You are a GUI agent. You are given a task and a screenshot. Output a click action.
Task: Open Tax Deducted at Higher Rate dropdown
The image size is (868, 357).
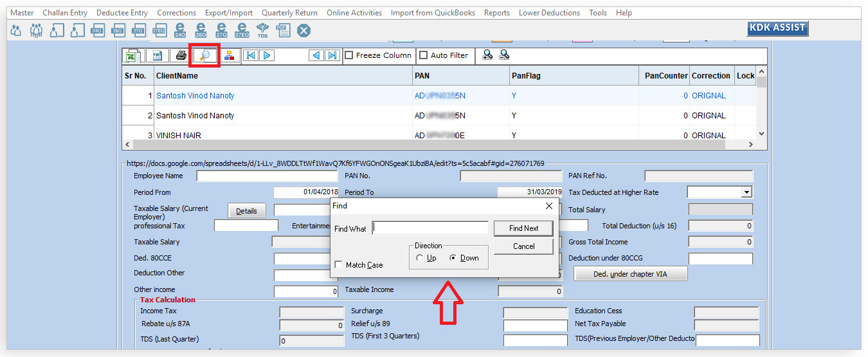746,192
